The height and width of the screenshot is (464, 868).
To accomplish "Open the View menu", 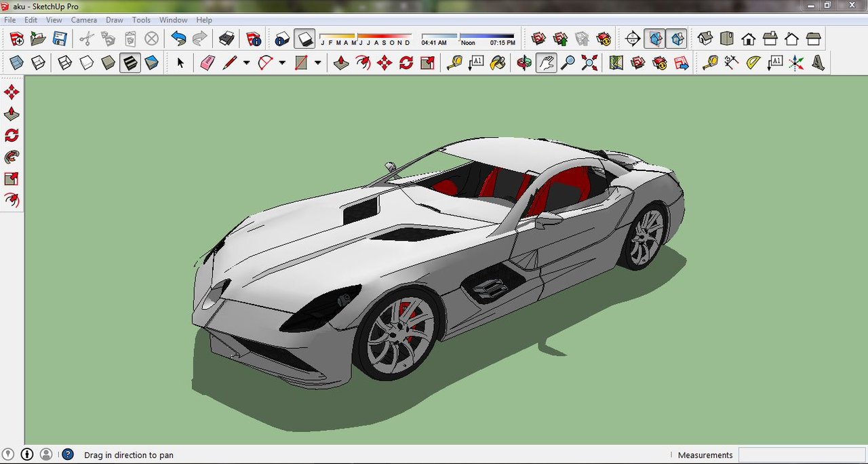I will tap(54, 20).
